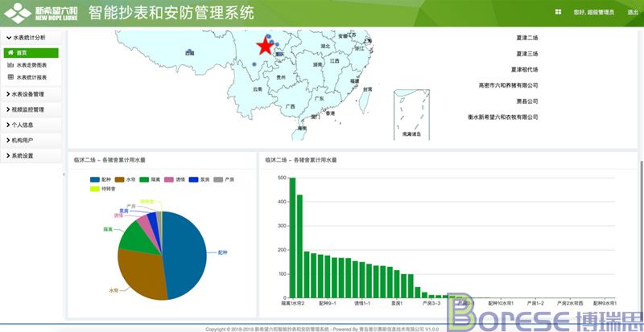Click x-axis label 产房3-3

click(431, 303)
